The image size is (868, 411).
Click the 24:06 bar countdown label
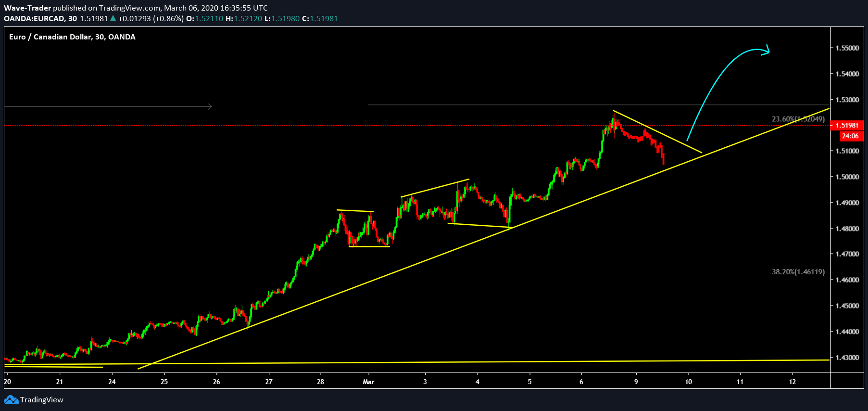click(850, 136)
